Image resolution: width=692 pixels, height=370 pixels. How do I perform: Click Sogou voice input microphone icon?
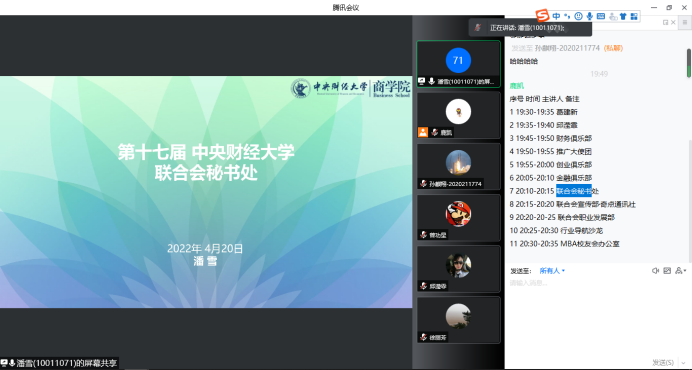[x=589, y=16]
